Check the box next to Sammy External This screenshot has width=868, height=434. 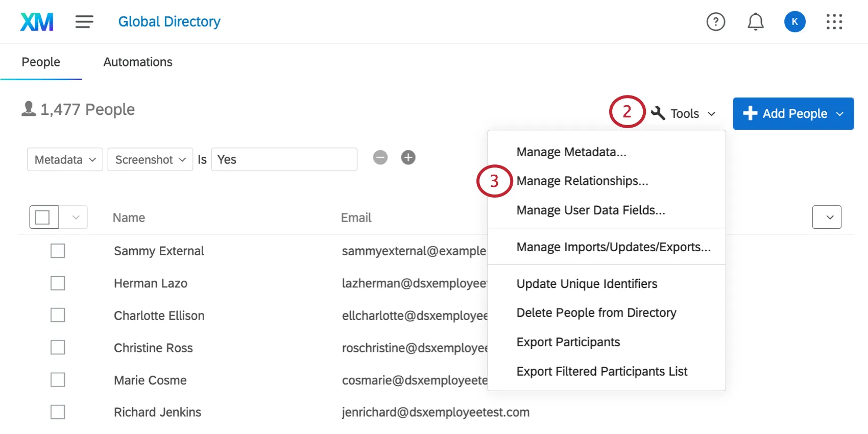[x=58, y=251]
